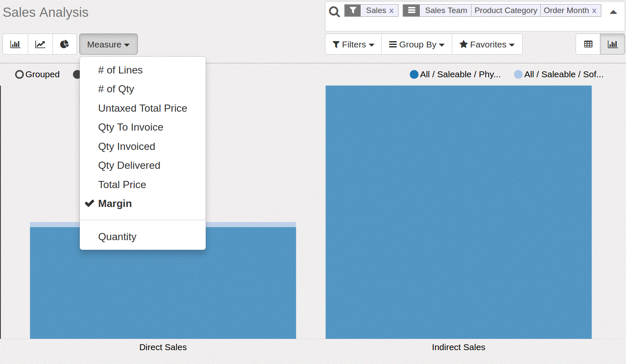Switch to bar chart mode
The width and height of the screenshot is (626, 364).
16,44
